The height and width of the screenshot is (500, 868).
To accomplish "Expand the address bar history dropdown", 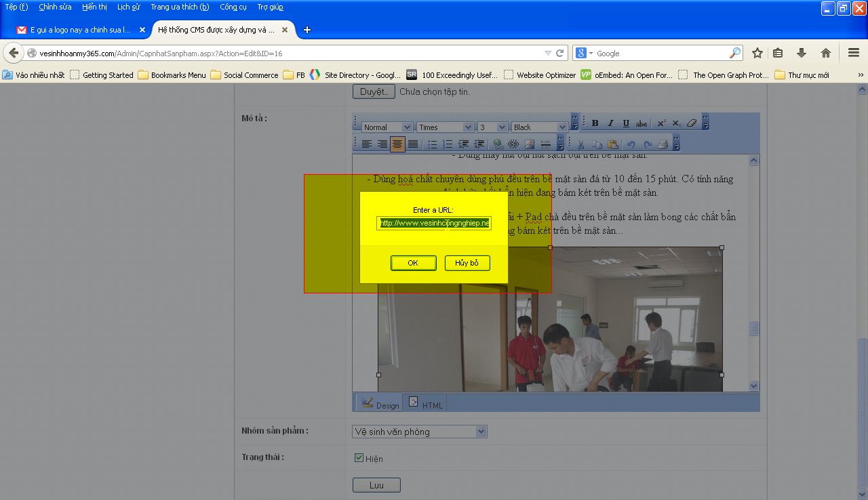I will coord(548,53).
